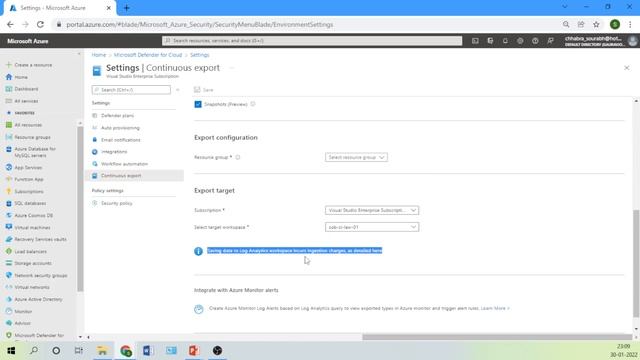
Task: Click the Microsoft Azure logo text
Action: tap(28, 41)
